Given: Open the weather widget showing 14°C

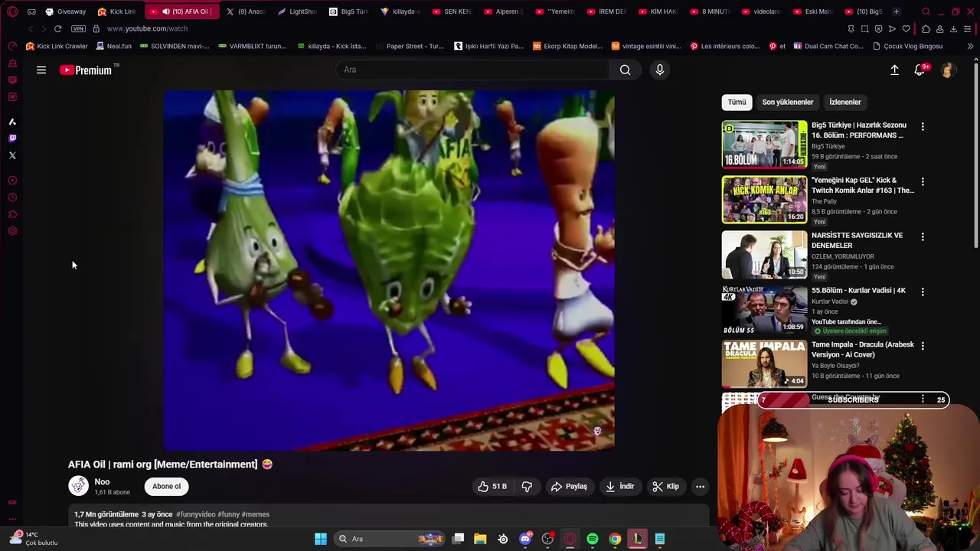Looking at the screenshot, I should pos(33,539).
